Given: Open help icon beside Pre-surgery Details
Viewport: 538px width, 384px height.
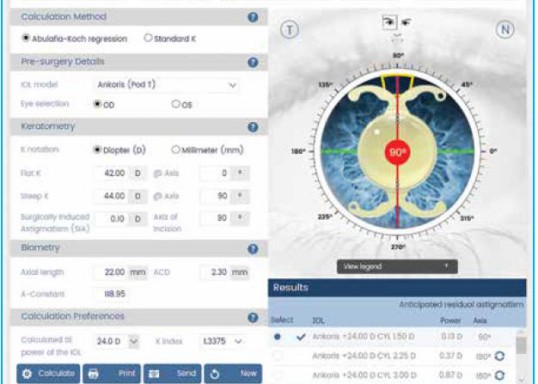Looking at the screenshot, I should pos(253,62).
